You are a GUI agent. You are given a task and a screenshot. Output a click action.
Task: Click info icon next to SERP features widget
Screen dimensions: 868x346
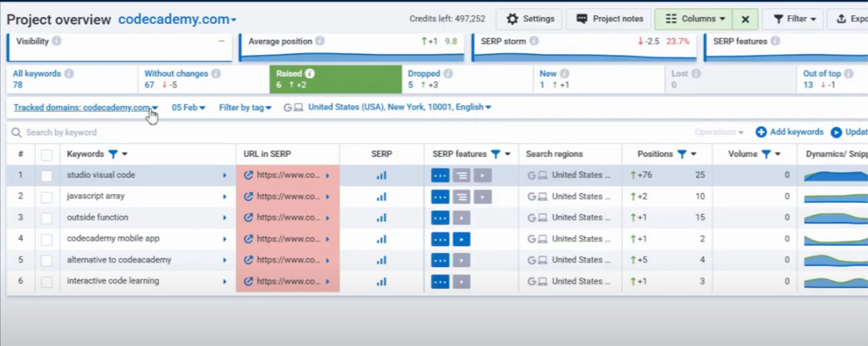pos(776,41)
